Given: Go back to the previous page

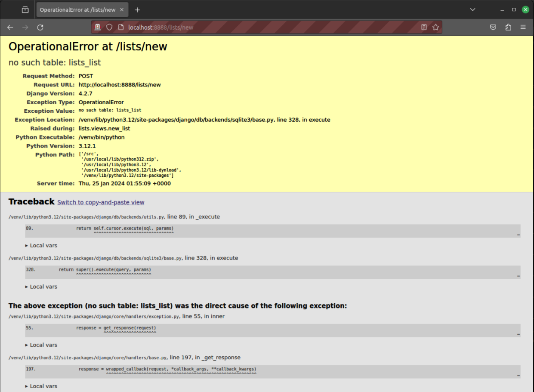Looking at the screenshot, I should point(10,27).
